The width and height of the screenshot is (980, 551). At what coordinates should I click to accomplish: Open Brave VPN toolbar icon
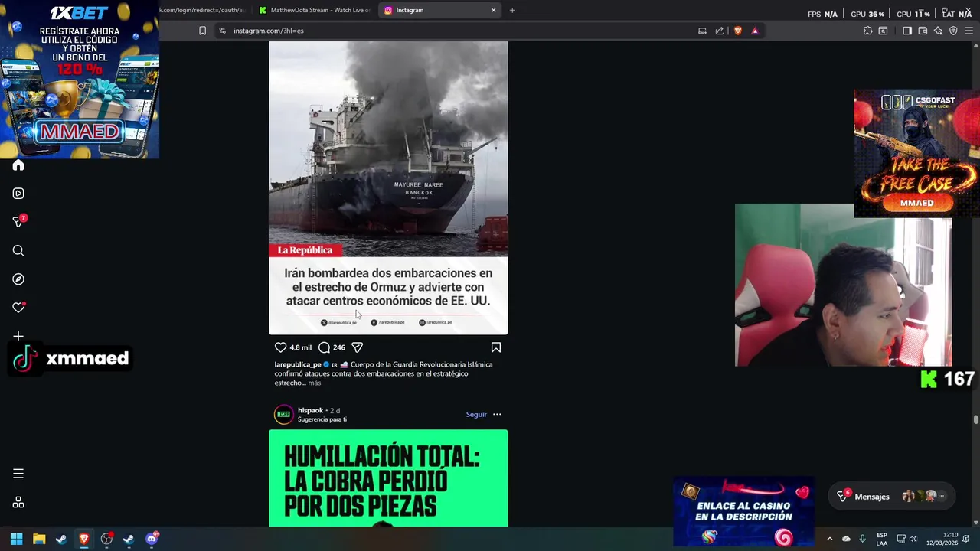(x=953, y=31)
